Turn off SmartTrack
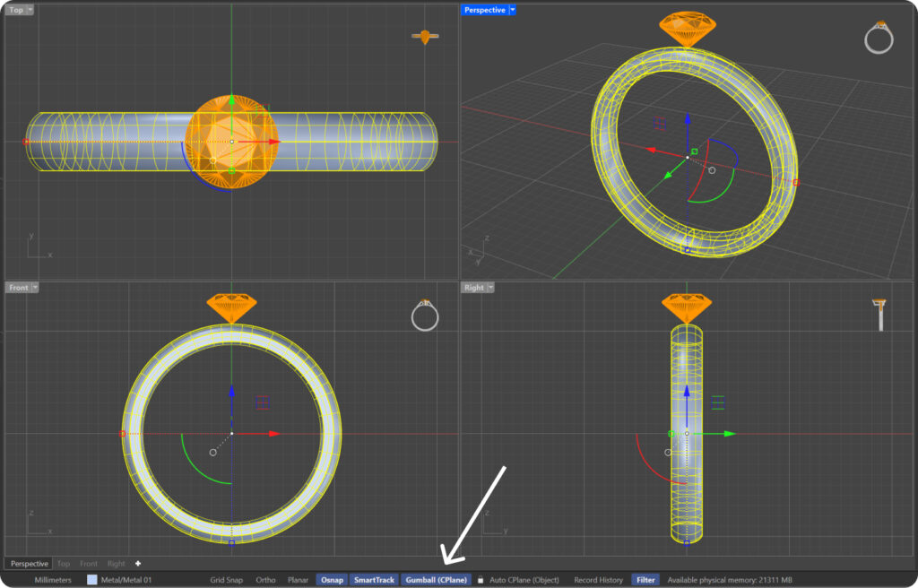This screenshot has height=588, width=918. pyautogui.click(x=374, y=580)
